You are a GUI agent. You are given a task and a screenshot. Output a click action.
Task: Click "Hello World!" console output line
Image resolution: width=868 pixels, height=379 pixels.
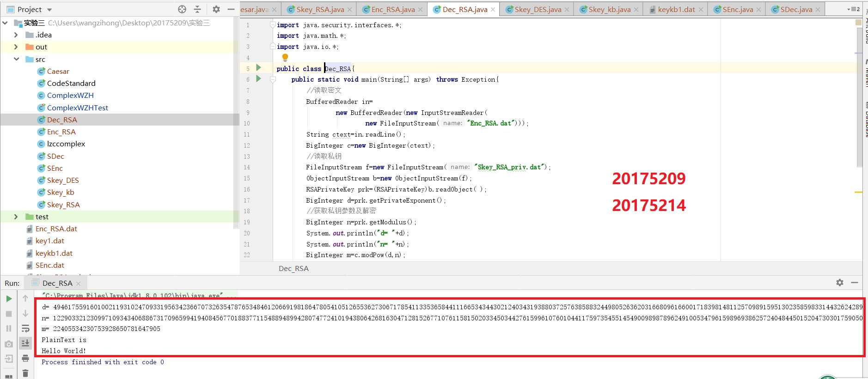(x=64, y=351)
